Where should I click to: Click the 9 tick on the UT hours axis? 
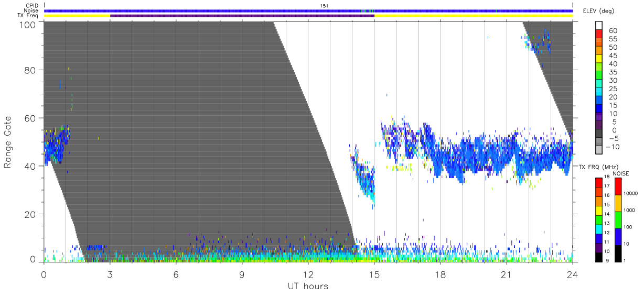[242, 274]
